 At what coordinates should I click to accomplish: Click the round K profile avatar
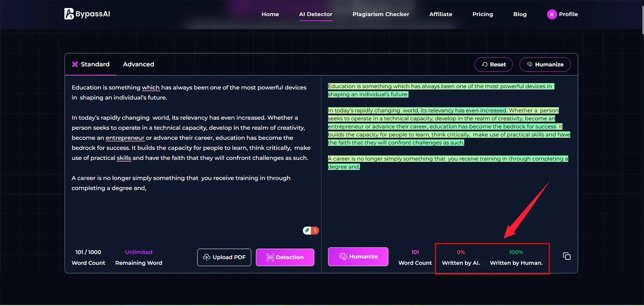(x=552, y=14)
